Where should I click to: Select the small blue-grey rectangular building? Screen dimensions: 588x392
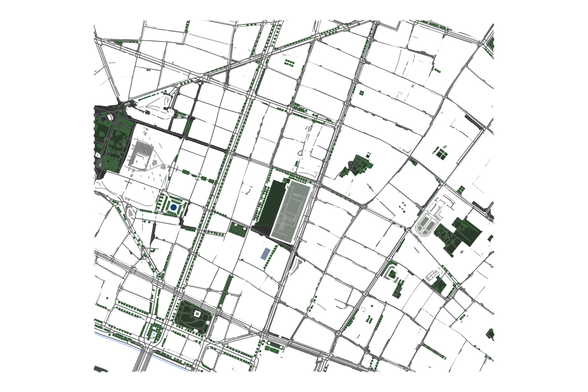point(265,253)
